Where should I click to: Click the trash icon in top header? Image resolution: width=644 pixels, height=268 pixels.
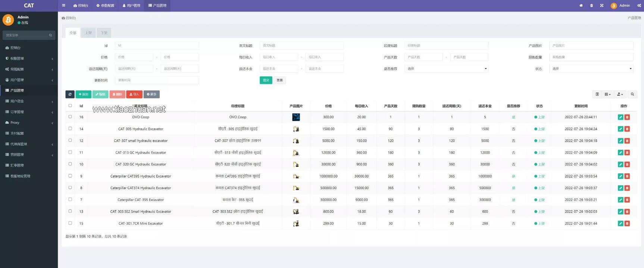pos(591,6)
